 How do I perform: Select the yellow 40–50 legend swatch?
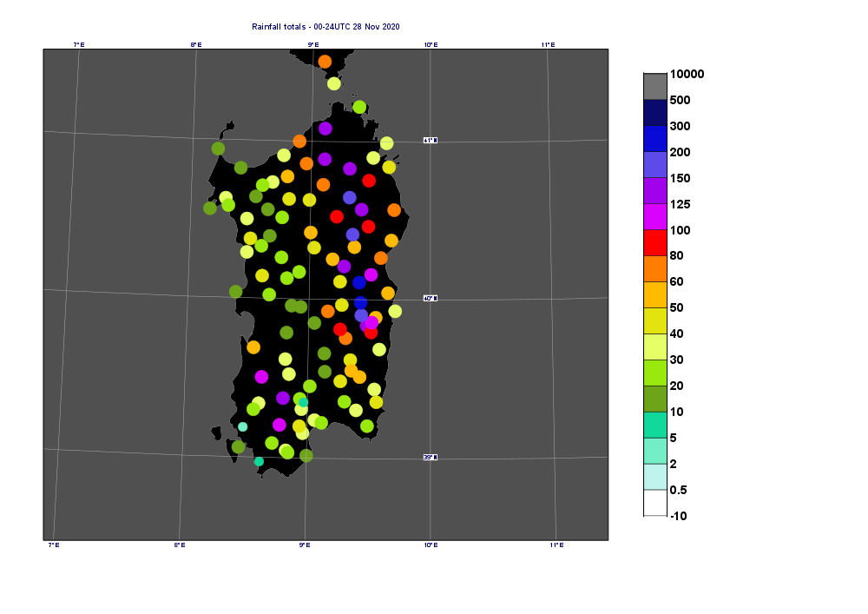(x=654, y=320)
